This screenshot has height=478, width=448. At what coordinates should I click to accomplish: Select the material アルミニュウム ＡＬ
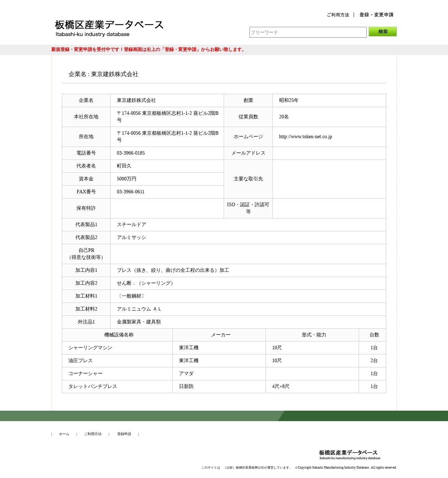[140, 309]
